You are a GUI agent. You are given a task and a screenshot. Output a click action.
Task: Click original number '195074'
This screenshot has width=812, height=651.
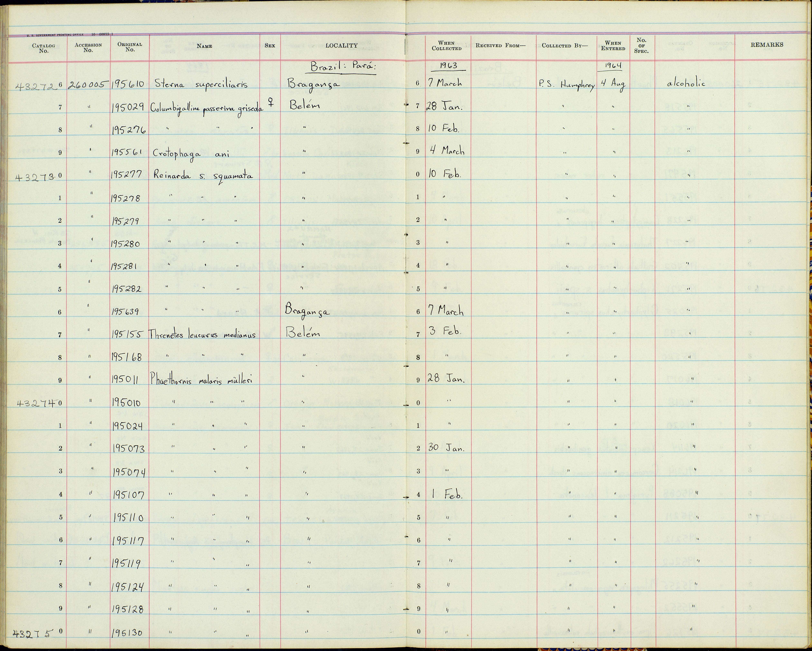click(x=130, y=472)
